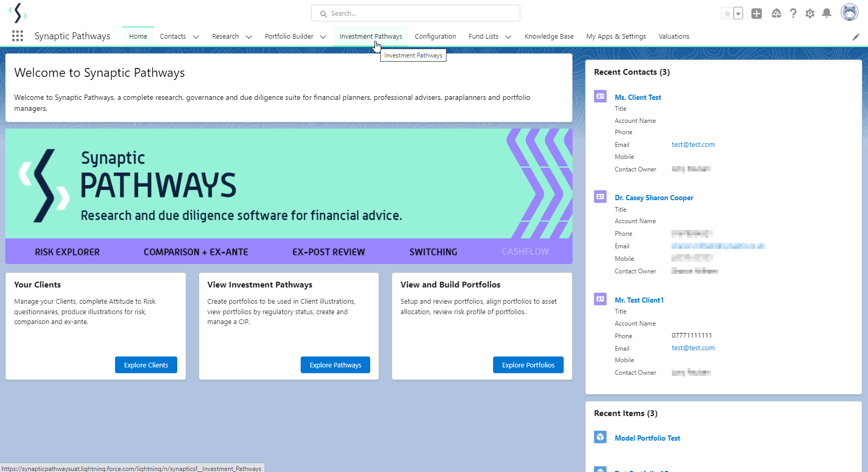Open the My Apps & Settings tab

[x=616, y=37]
